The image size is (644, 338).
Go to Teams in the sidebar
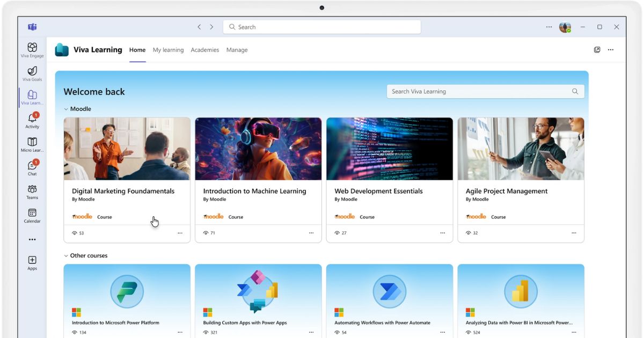tap(32, 190)
